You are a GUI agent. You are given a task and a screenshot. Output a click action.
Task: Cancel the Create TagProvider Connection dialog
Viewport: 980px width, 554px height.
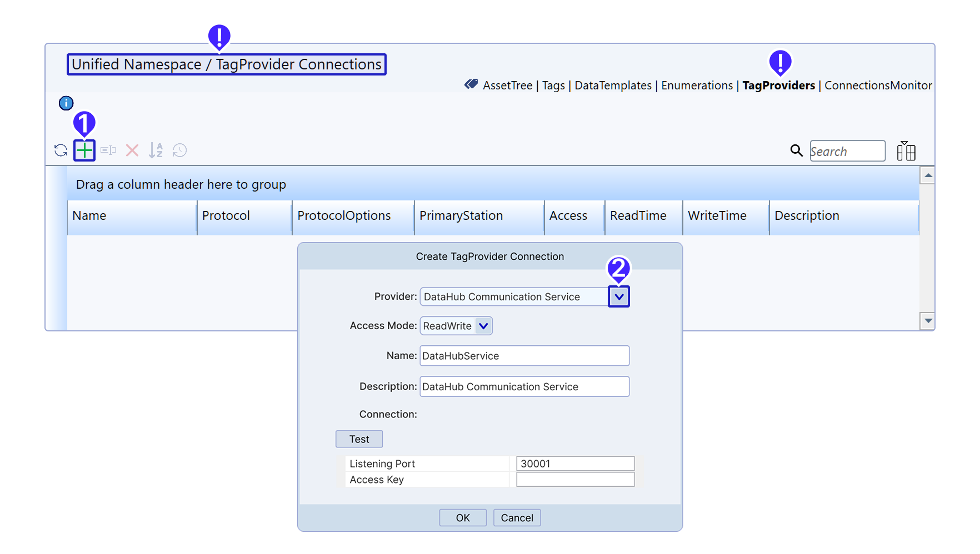[517, 518]
